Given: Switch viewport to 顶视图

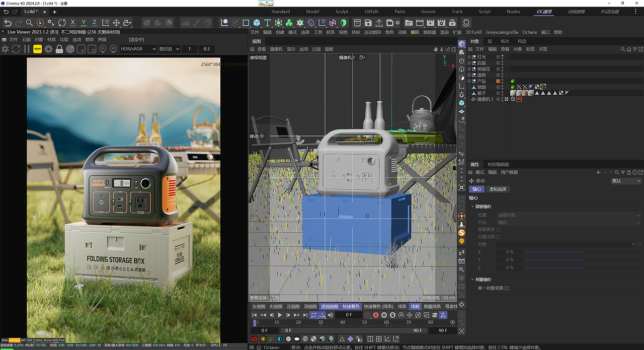Looking at the screenshot, I should [310, 306].
